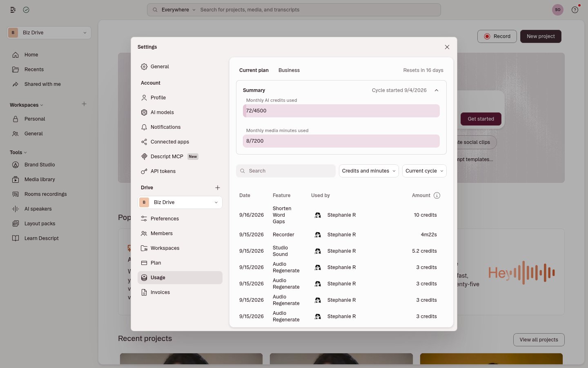Click Monthly AI credits used bar
This screenshot has height=368, width=588.
(341, 111)
